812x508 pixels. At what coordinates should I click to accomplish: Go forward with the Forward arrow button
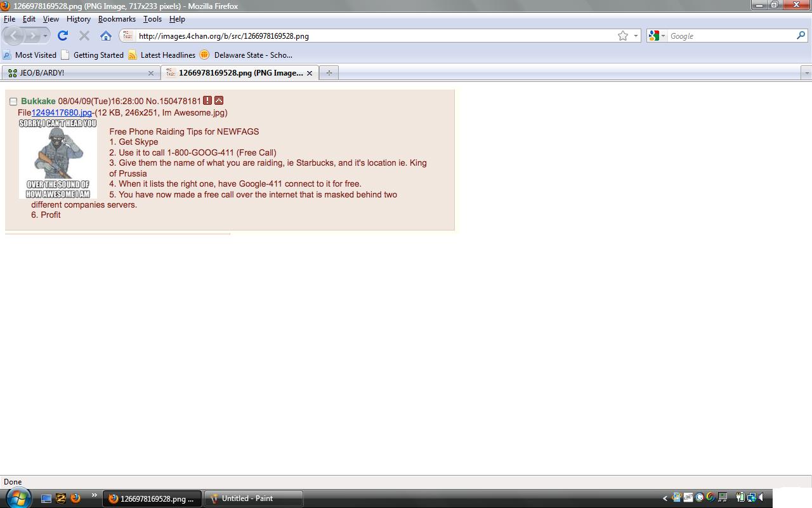(x=32, y=36)
